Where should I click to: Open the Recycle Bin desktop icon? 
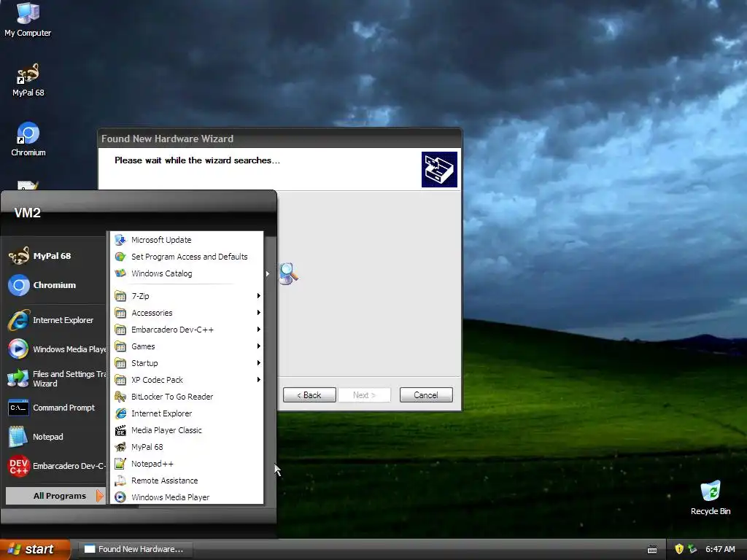[x=710, y=498]
